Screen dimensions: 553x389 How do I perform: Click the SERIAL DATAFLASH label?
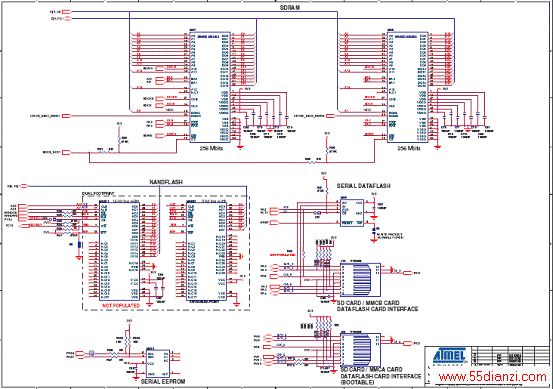363,186
